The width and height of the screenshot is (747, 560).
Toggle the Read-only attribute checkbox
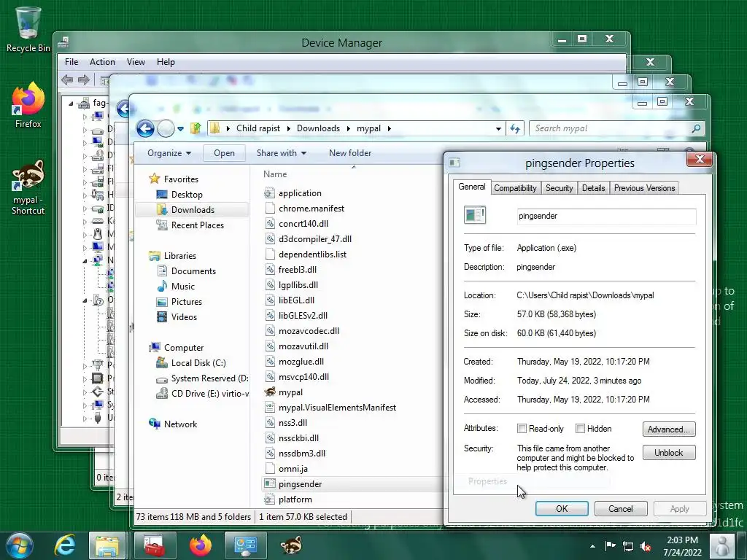tap(522, 429)
